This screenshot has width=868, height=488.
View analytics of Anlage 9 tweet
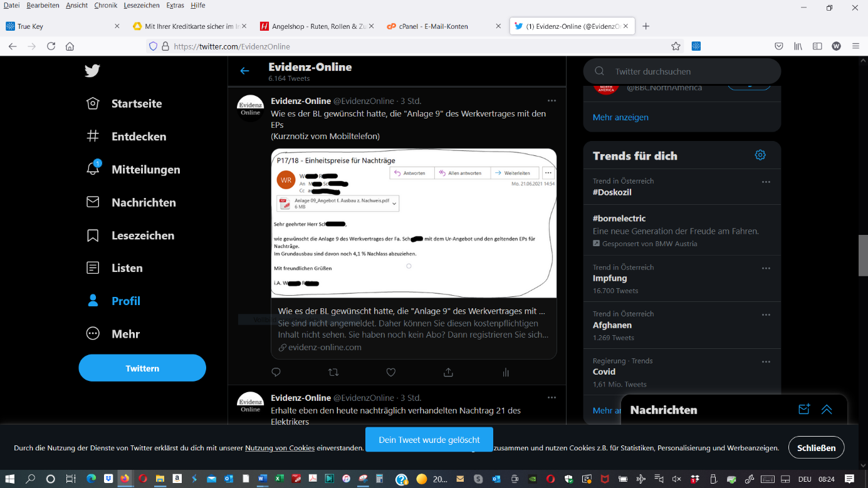click(x=506, y=372)
